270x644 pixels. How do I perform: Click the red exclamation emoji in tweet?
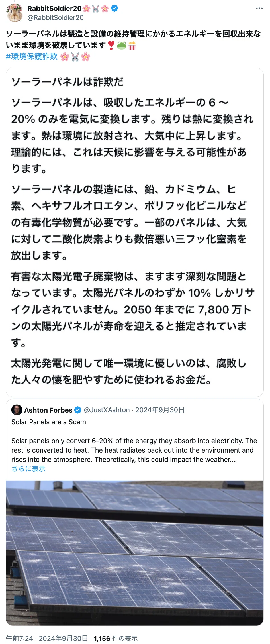click(111, 45)
